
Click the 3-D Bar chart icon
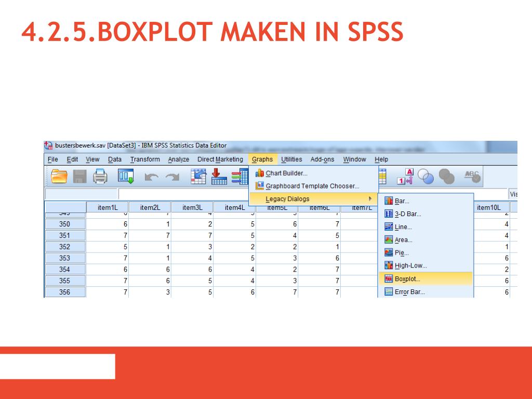(x=389, y=214)
